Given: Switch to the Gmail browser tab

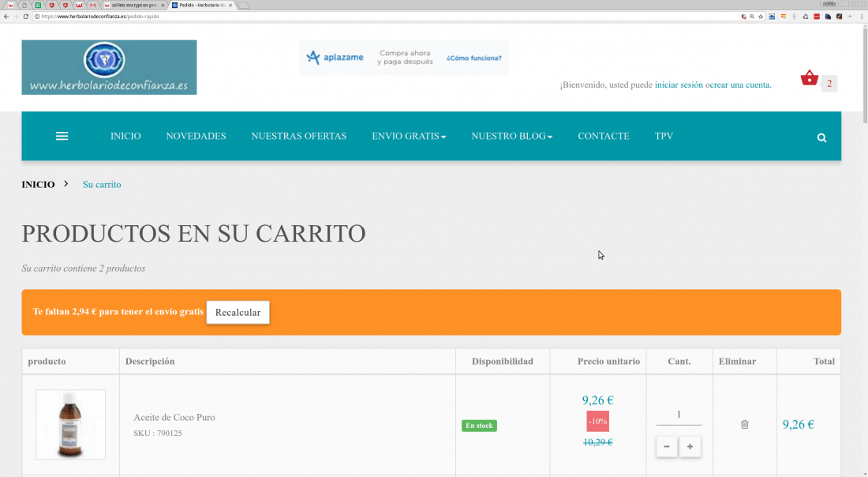Looking at the screenshot, I should pos(92,5).
